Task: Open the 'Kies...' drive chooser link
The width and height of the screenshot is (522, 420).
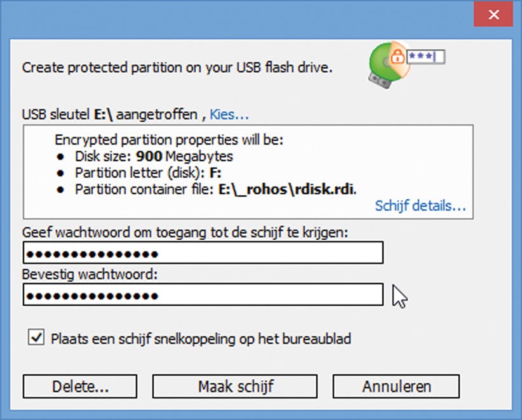Action: tap(229, 115)
